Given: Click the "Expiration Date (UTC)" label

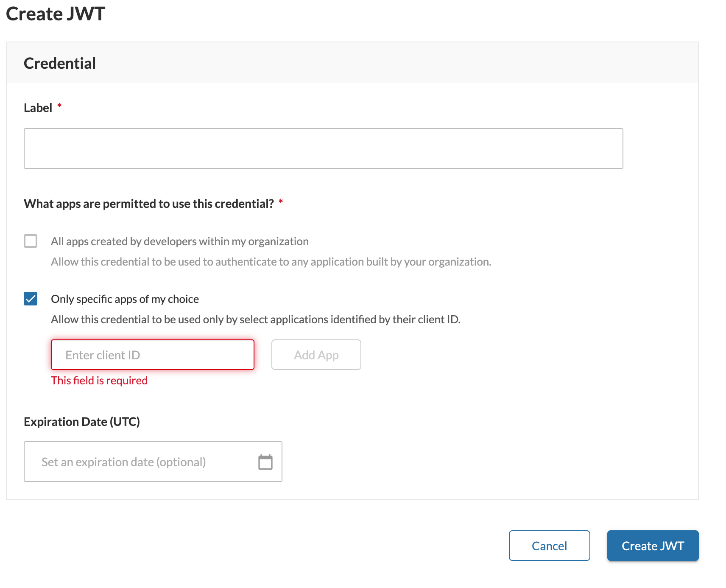Looking at the screenshot, I should 82,421.
